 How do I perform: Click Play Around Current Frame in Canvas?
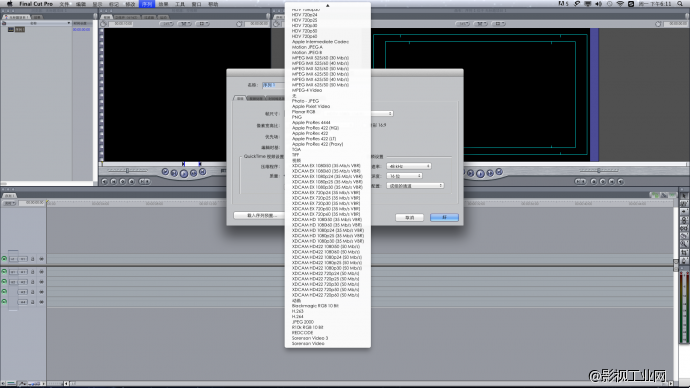click(490, 173)
